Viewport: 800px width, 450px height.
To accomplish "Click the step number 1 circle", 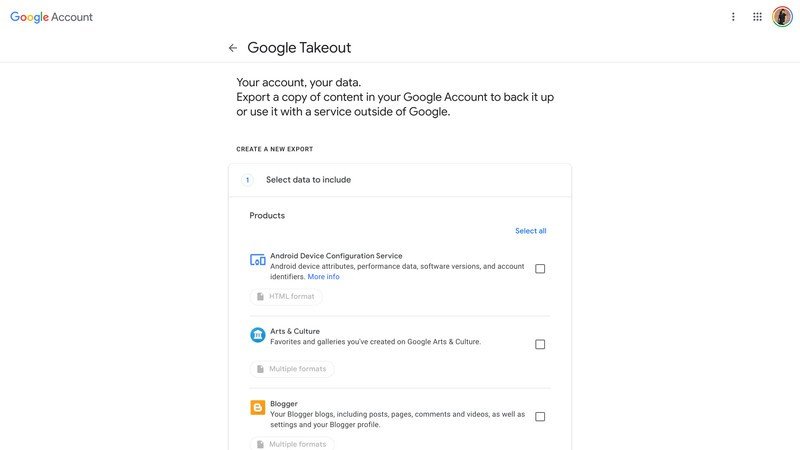I will point(248,180).
